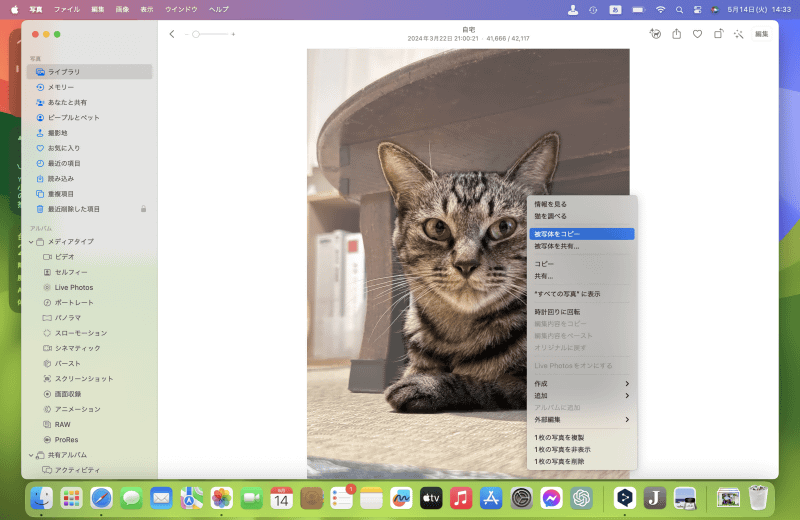
Task: Select ライブラリ in the sidebar
Action: click(89, 72)
